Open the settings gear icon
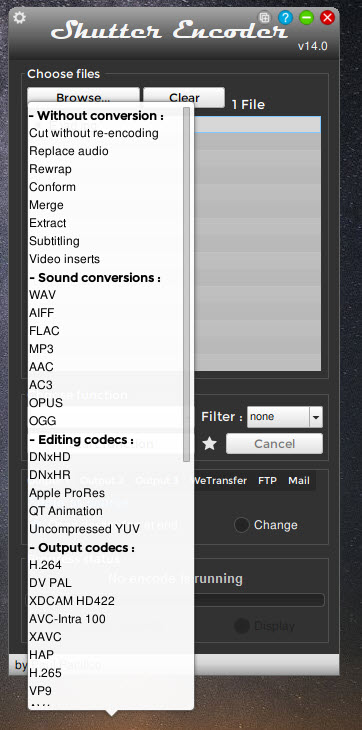 (x=20, y=18)
